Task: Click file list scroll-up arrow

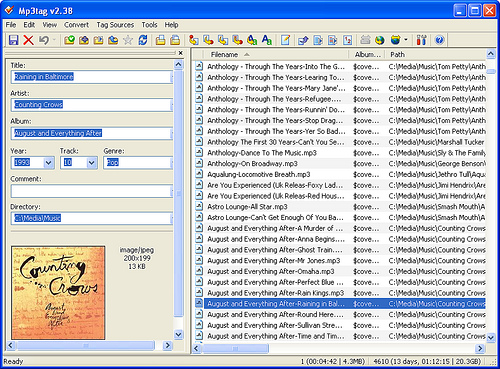Action: [x=491, y=53]
